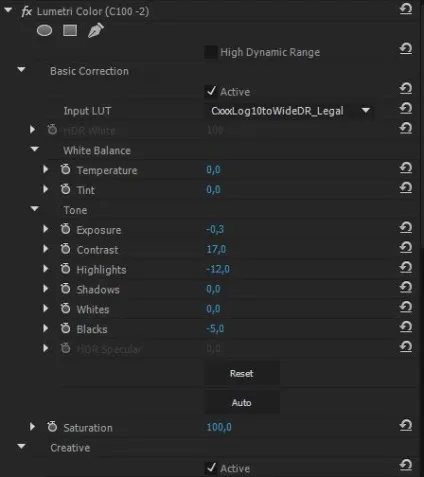Toggle animation stopwatch for Exposure
The image size is (424, 477).
coord(65,229)
